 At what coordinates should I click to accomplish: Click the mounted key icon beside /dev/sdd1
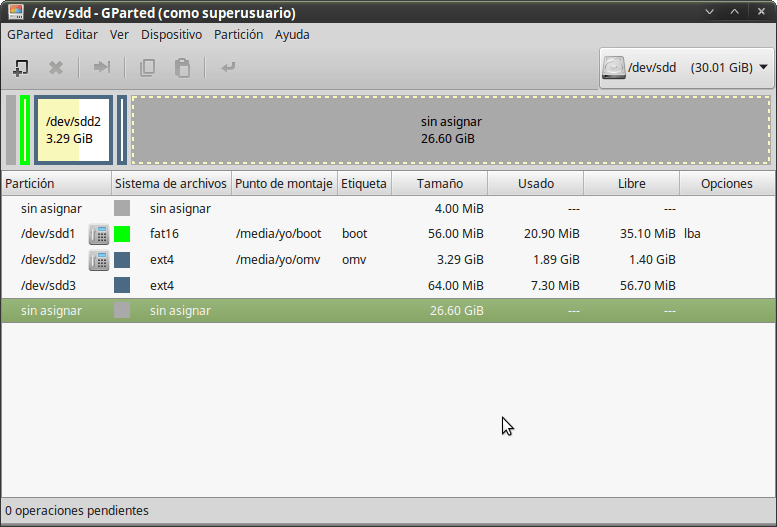[x=99, y=234]
